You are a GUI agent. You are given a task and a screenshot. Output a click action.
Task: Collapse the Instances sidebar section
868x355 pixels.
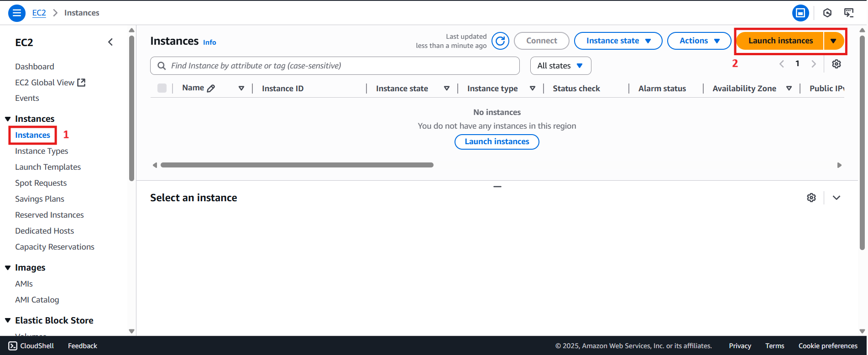click(8, 119)
